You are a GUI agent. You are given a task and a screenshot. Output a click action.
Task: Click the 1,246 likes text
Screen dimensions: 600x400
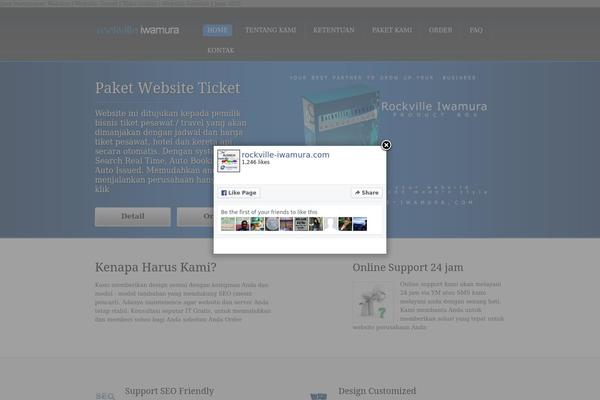(x=255, y=162)
